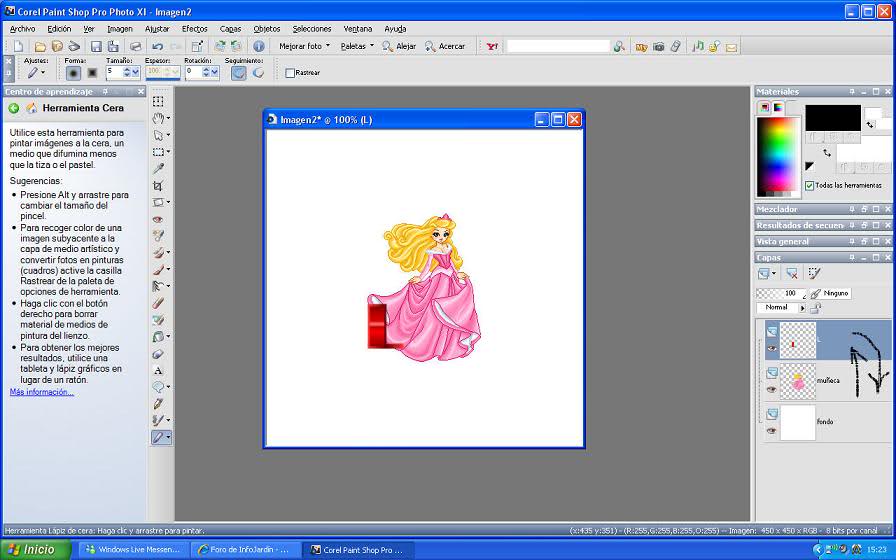The height and width of the screenshot is (560, 896).
Task: Click the Acercar zoom in button
Action: pyautogui.click(x=445, y=46)
